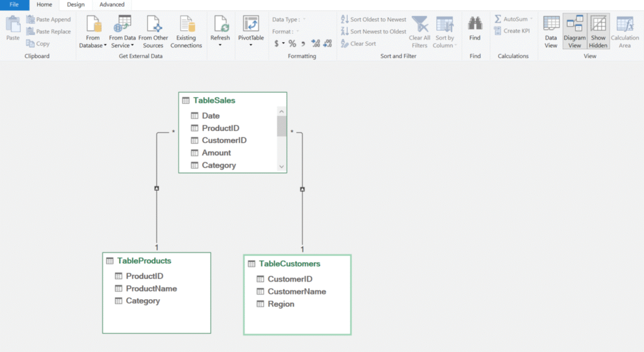Toggle the Show Hidden button

pyautogui.click(x=598, y=31)
